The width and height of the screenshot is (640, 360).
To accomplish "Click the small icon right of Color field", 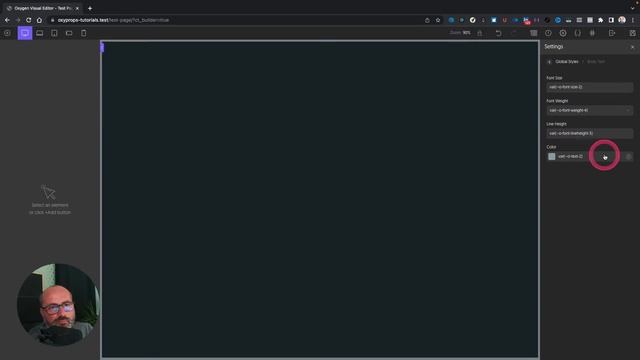I will (x=629, y=156).
